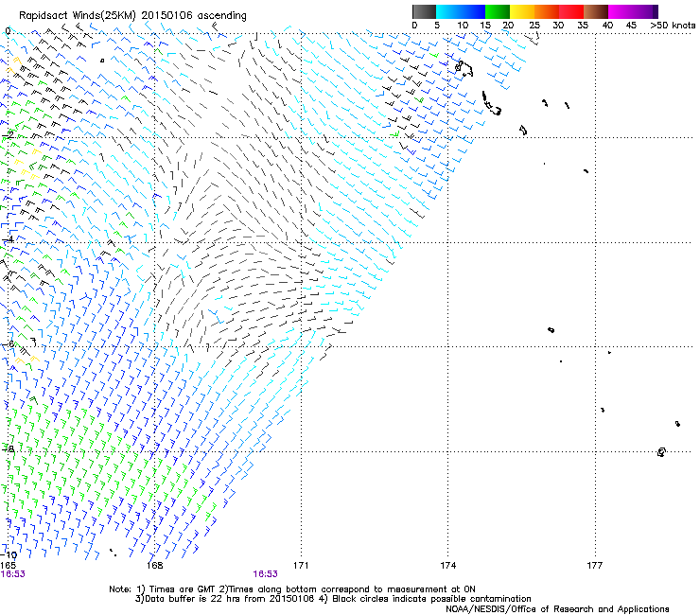Click the Rapidscat Winds title text
Viewport: 700px width, 615px height.
pyautogui.click(x=132, y=16)
